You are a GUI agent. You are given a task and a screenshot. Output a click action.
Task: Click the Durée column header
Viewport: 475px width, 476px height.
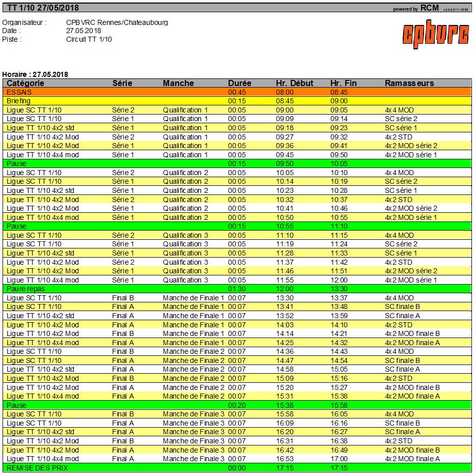pos(239,83)
